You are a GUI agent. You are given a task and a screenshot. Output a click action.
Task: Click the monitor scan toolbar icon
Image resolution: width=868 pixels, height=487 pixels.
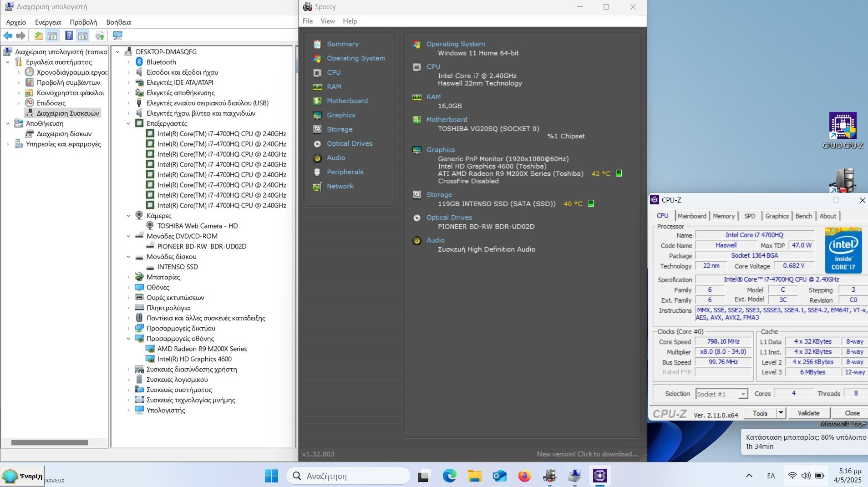[117, 36]
